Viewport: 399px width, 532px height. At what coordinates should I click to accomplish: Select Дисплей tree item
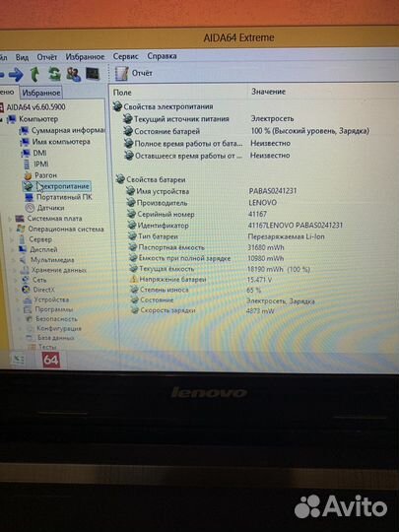pyautogui.click(x=37, y=249)
